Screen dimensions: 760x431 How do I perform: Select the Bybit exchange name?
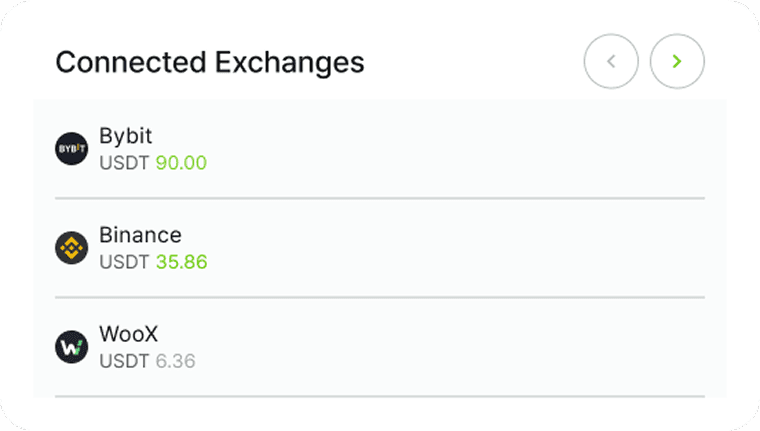coord(126,136)
